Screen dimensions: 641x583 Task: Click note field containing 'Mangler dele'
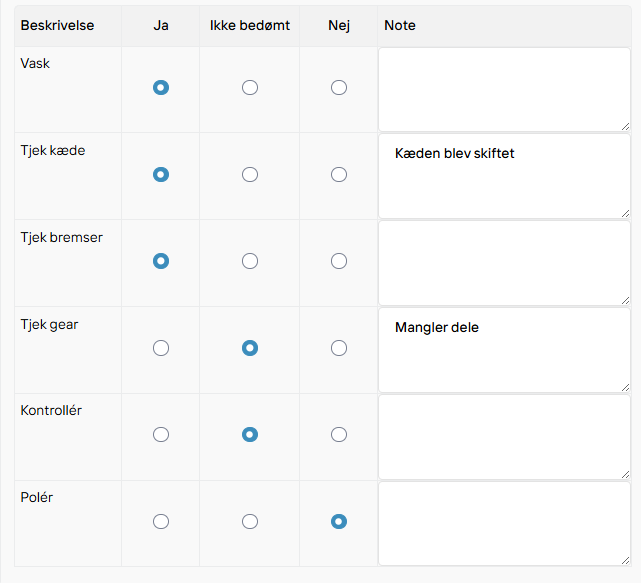(504, 350)
